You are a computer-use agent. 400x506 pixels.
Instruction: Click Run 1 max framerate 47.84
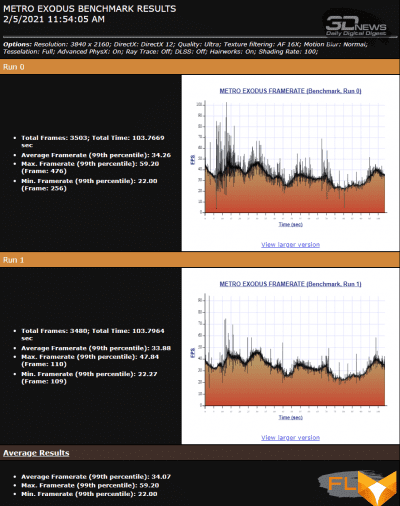coord(90,360)
